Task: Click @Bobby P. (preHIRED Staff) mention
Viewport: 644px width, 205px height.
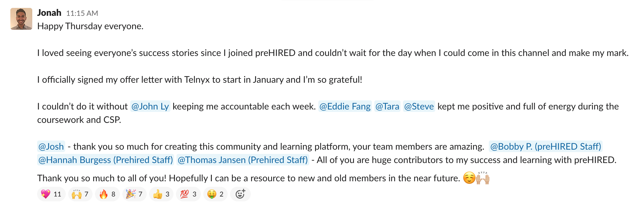Action: click(545, 147)
